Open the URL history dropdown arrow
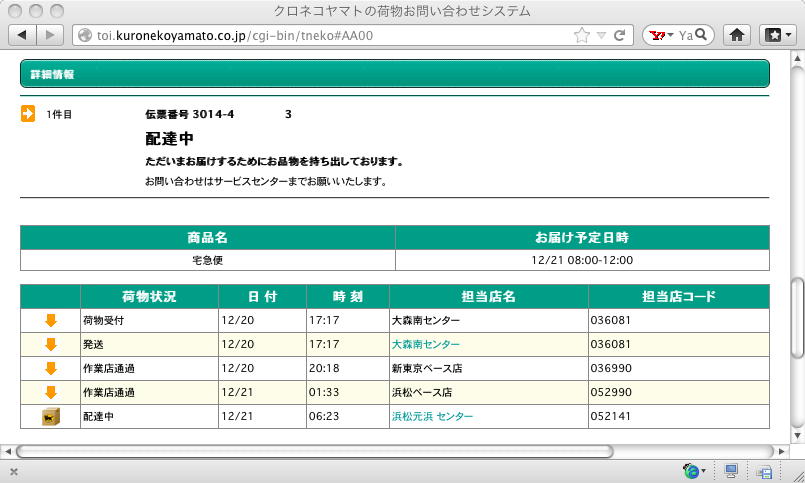805x483 pixels. 601,35
